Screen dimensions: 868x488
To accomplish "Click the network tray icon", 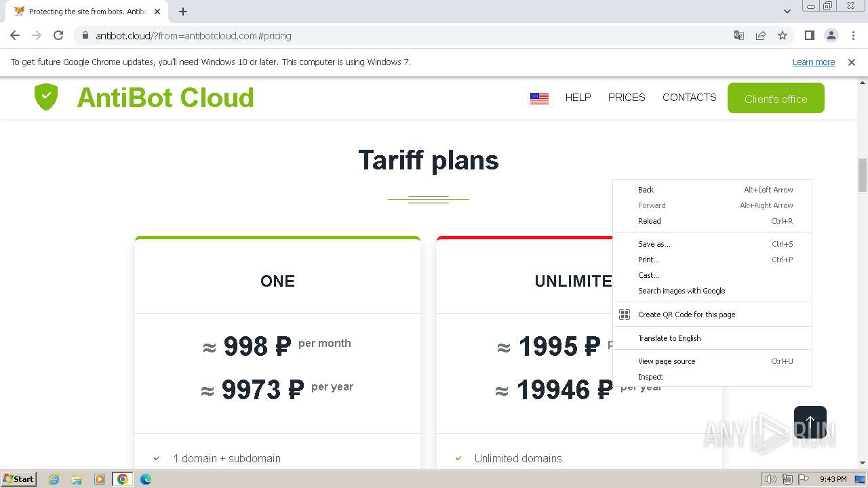I will [x=787, y=479].
